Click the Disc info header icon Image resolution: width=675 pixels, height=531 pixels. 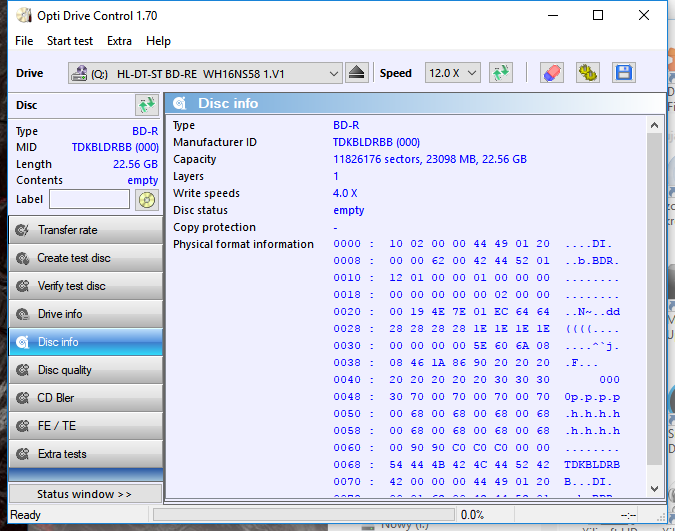tap(180, 103)
